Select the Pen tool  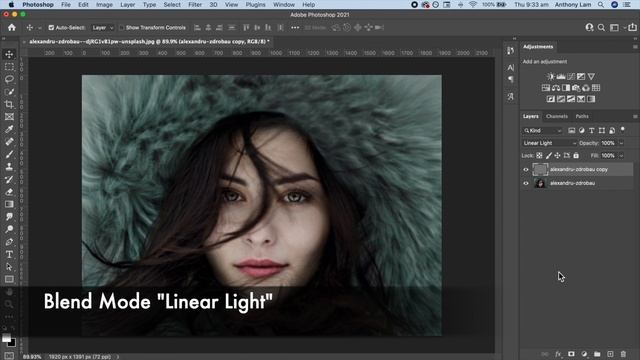tap(9, 242)
